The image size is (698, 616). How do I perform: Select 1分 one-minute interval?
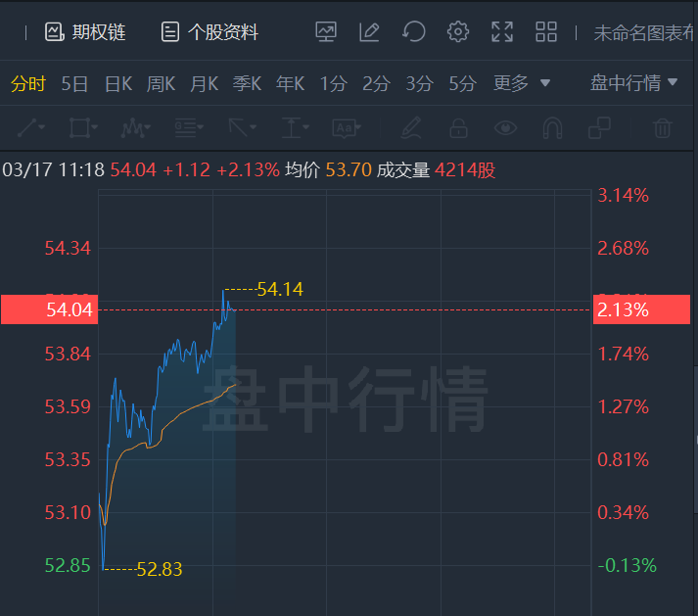(x=333, y=83)
